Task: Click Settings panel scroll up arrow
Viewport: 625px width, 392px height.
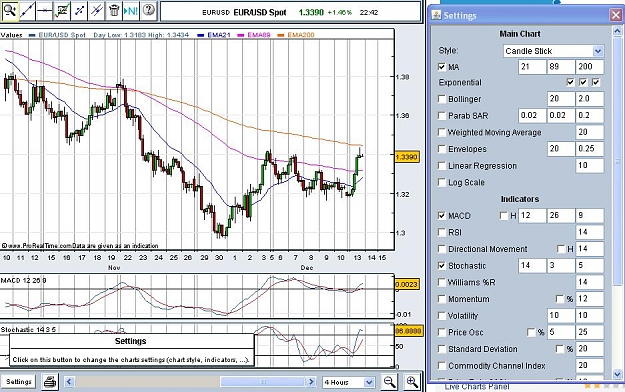Action: 617,30
